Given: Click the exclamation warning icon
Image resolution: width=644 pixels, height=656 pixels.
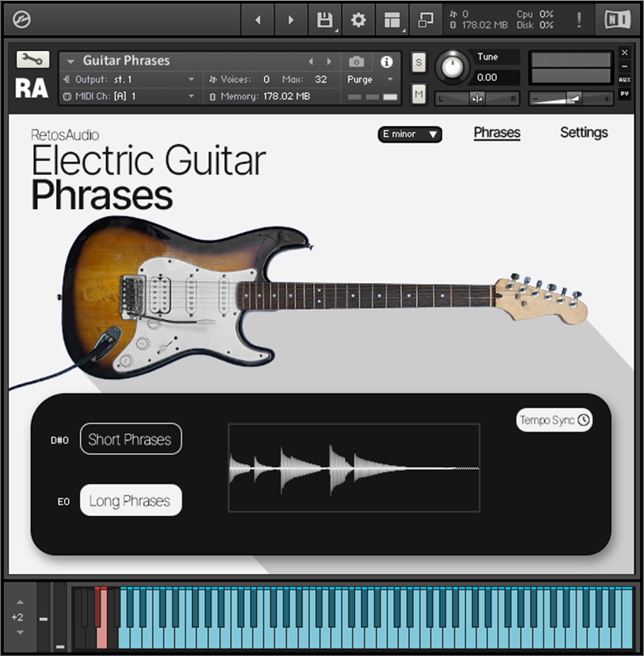Looking at the screenshot, I should tap(578, 20).
